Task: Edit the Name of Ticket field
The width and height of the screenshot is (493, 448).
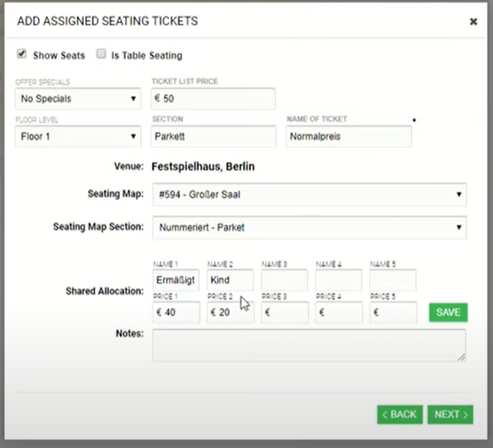Action: tap(348, 137)
